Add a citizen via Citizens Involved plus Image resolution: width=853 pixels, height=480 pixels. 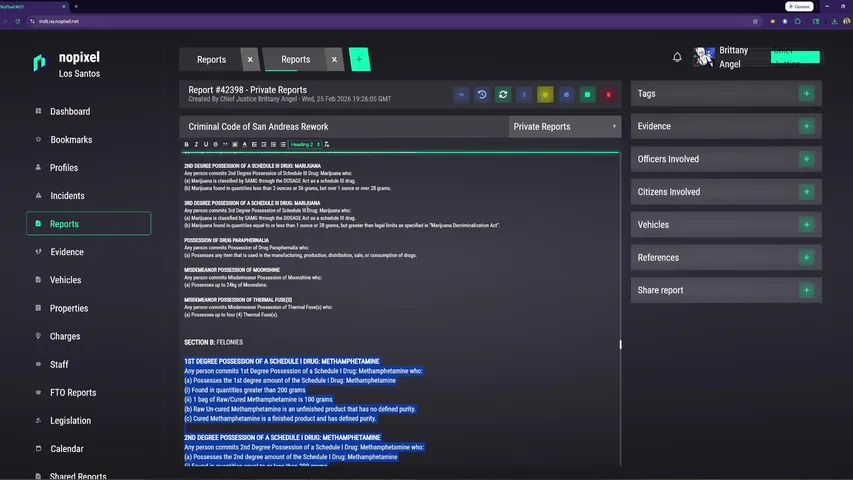[x=807, y=192]
